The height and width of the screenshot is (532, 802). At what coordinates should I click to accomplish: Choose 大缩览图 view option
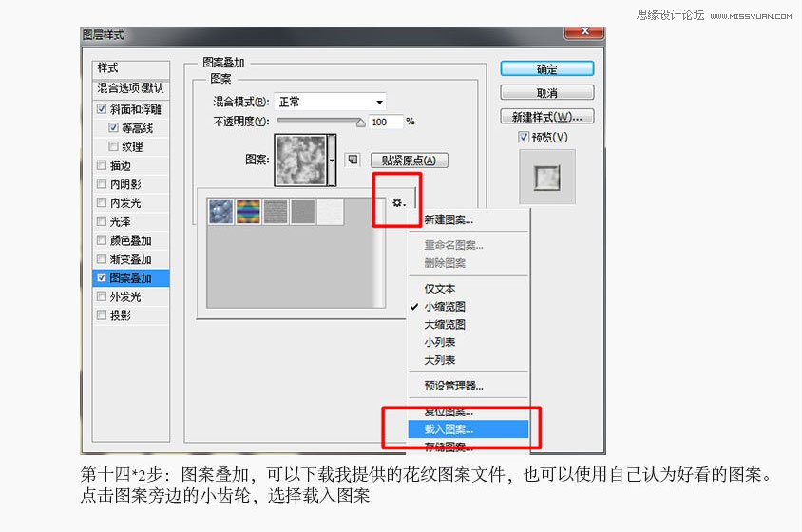tap(468, 324)
